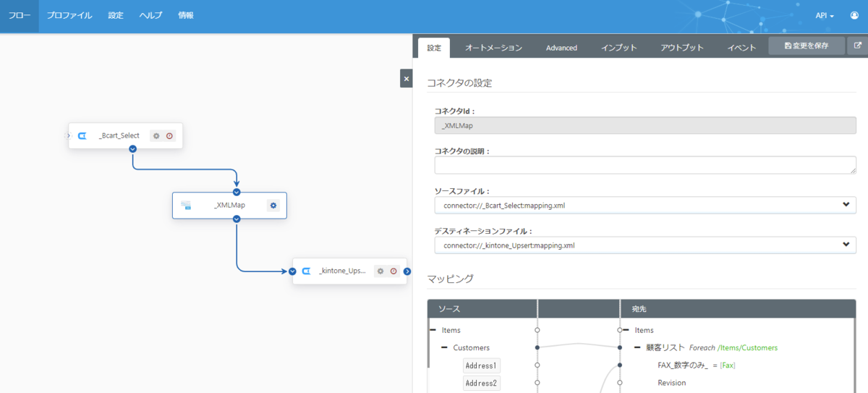The image size is (868, 393).
Task: Close the connector settings panel with X
Action: 407,78
